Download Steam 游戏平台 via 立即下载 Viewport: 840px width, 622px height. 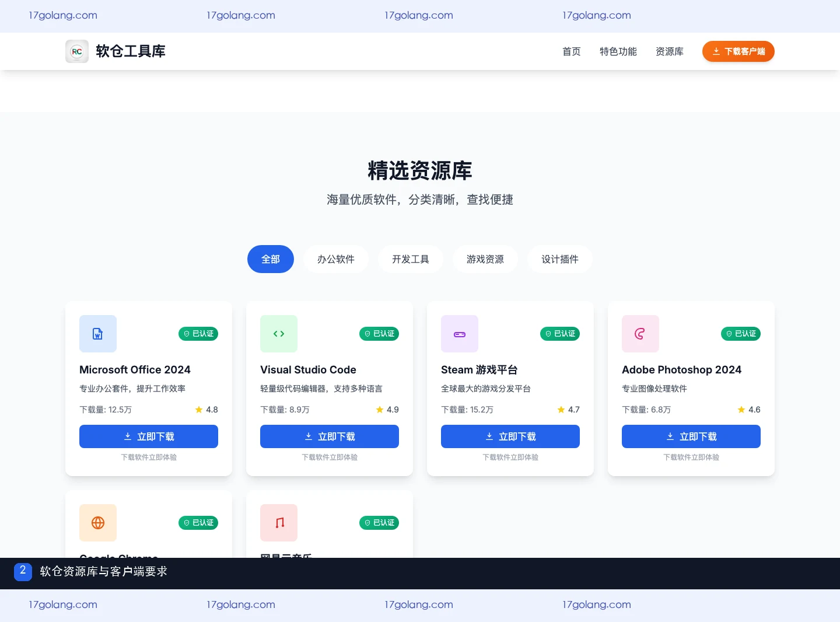tap(510, 436)
